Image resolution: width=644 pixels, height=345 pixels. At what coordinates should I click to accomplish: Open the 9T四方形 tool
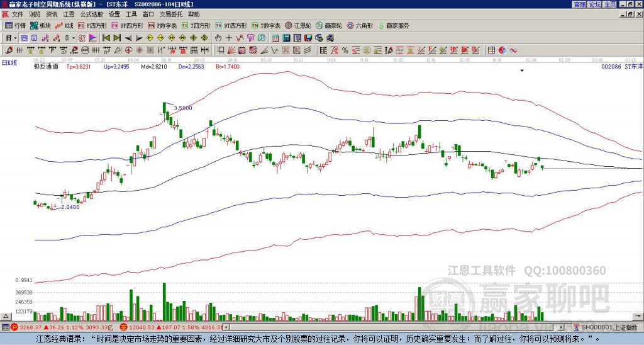click(231, 25)
